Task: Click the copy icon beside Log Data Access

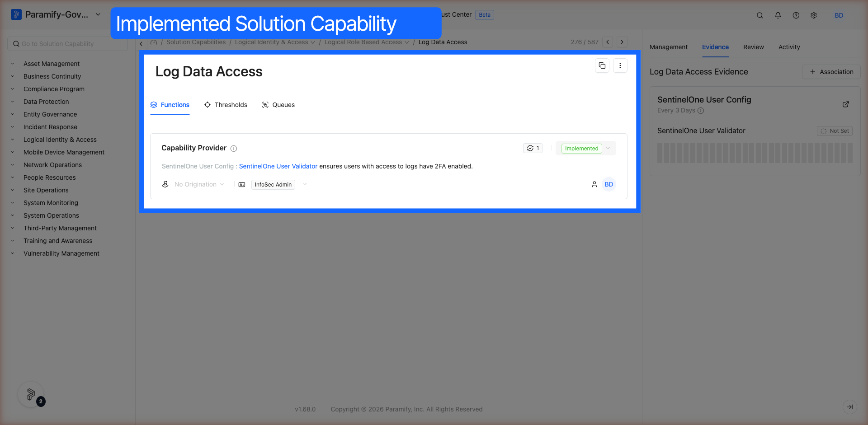Action: [602, 65]
